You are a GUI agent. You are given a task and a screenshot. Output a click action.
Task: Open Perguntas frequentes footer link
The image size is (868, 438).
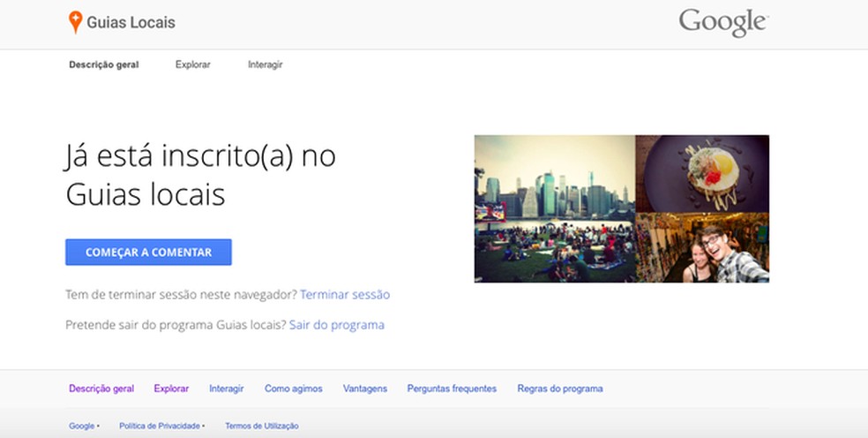point(452,389)
